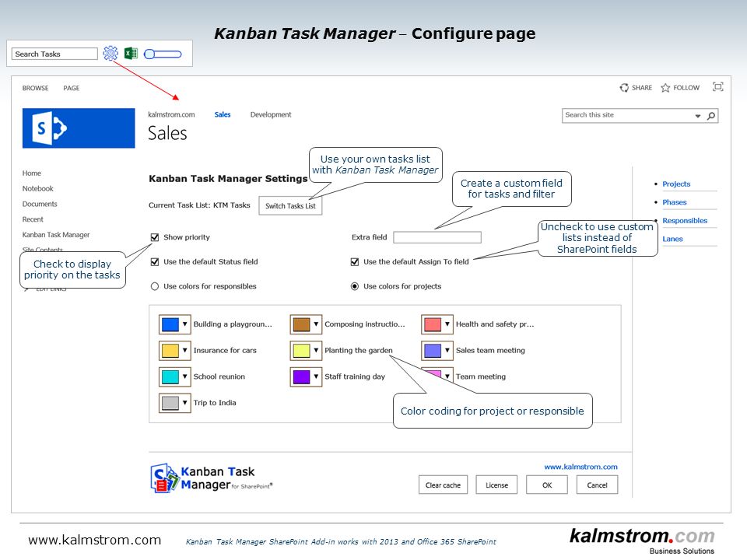Screen dimensions: 747x560
Task: Expand color dropdown for Composing instructions
Action: coord(316,324)
